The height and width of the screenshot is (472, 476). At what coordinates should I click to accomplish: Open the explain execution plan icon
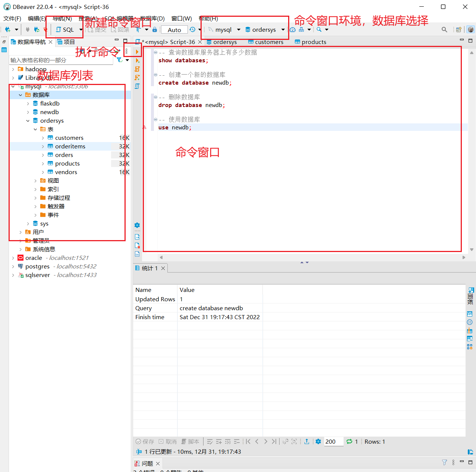coord(137,86)
